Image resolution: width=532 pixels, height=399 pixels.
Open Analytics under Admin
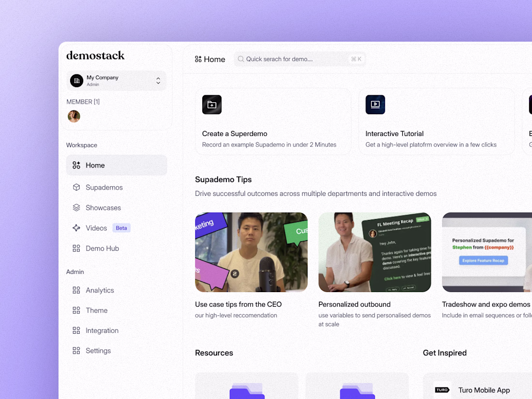[100, 290]
